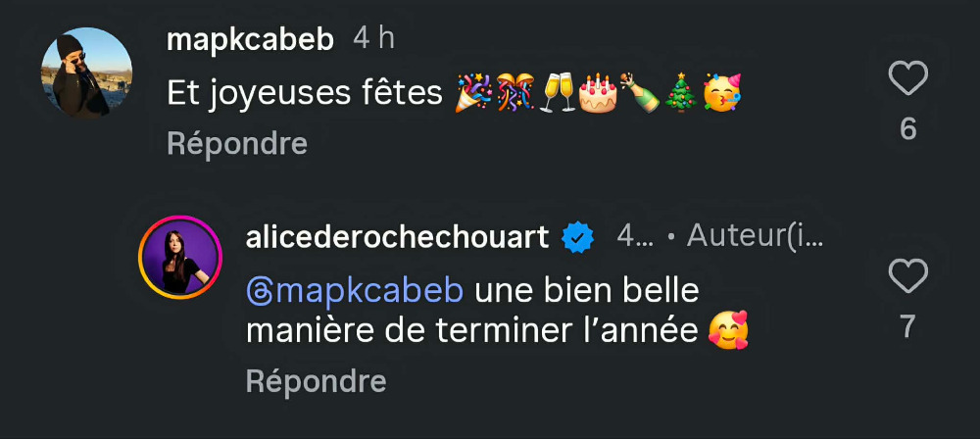View the 6 likes count
Screen dimensions: 980x439
[907, 128]
